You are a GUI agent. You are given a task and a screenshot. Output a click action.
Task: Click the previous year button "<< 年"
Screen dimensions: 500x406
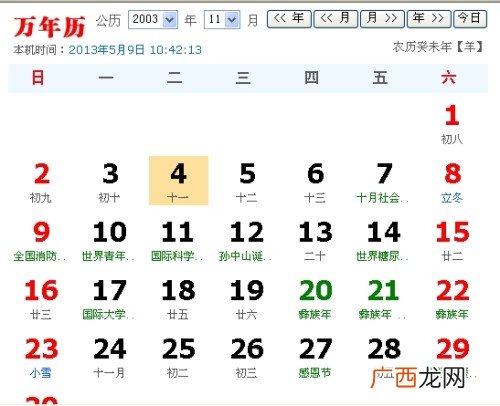point(289,19)
